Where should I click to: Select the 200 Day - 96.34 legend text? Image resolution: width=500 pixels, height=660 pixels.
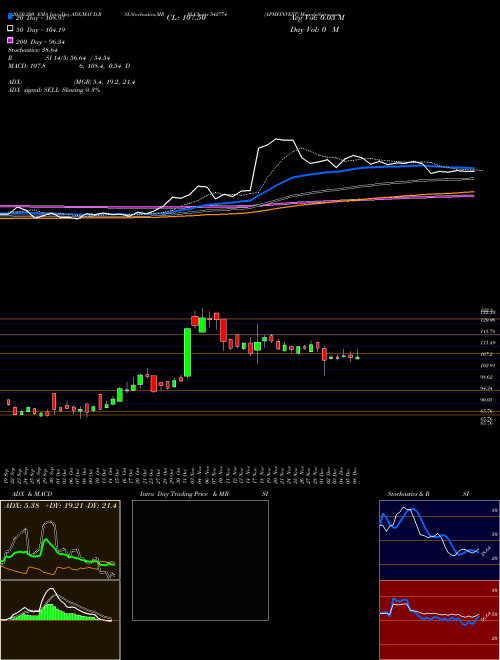tap(40, 42)
